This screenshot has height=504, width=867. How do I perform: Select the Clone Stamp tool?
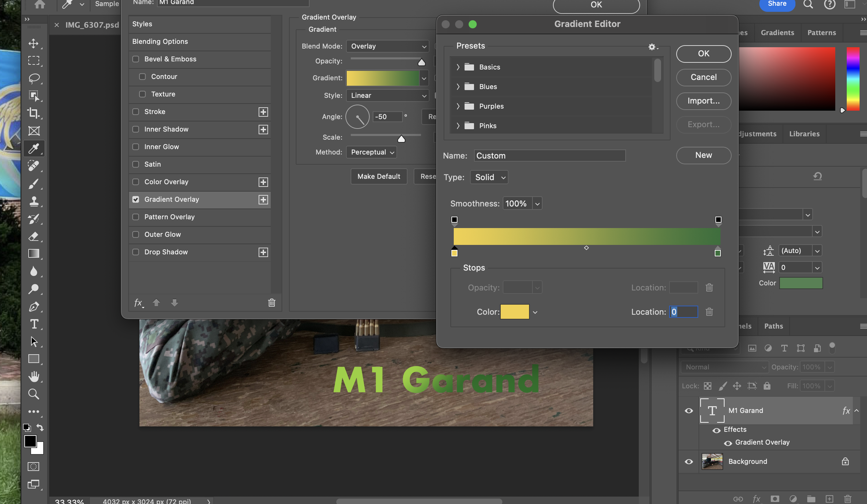pyautogui.click(x=33, y=201)
